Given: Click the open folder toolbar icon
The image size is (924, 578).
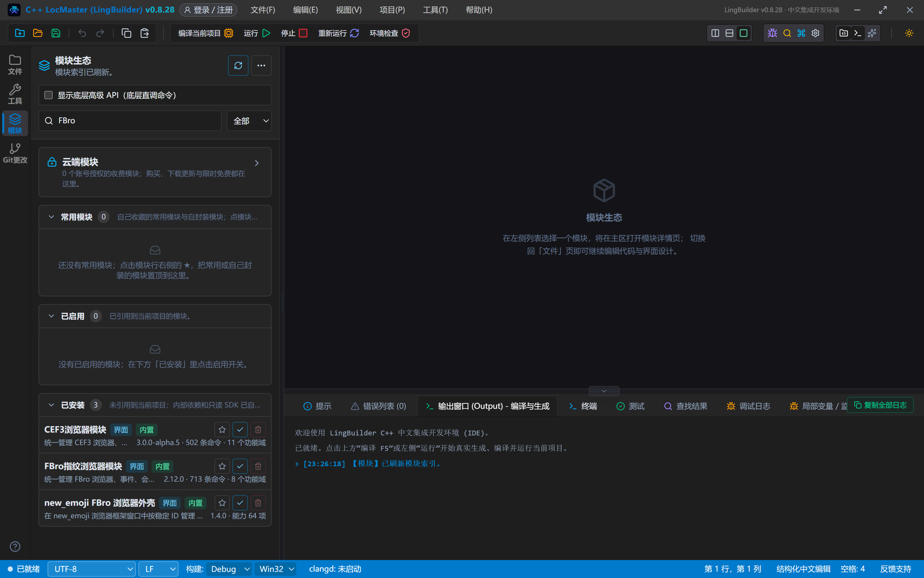Looking at the screenshot, I should point(38,33).
